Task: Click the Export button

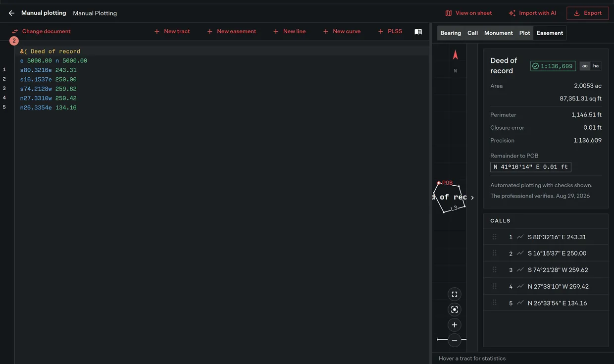Action: [x=588, y=13]
